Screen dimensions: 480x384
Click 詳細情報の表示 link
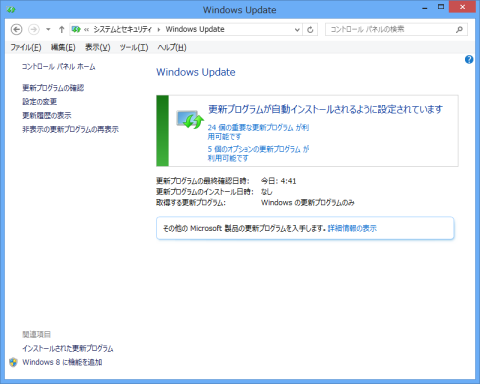(x=352, y=228)
